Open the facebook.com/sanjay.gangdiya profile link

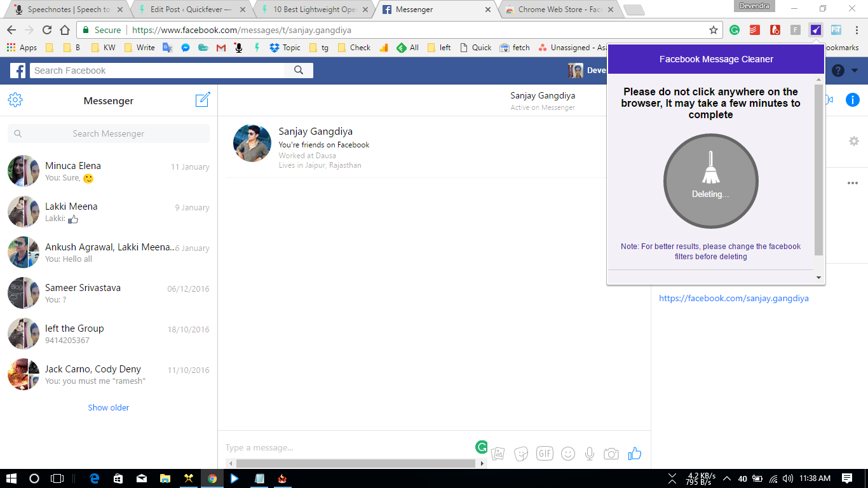pos(734,298)
